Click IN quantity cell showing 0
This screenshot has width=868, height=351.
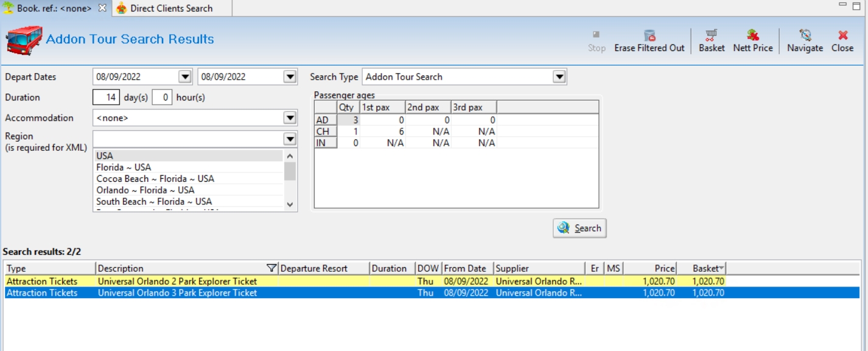coord(348,143)
